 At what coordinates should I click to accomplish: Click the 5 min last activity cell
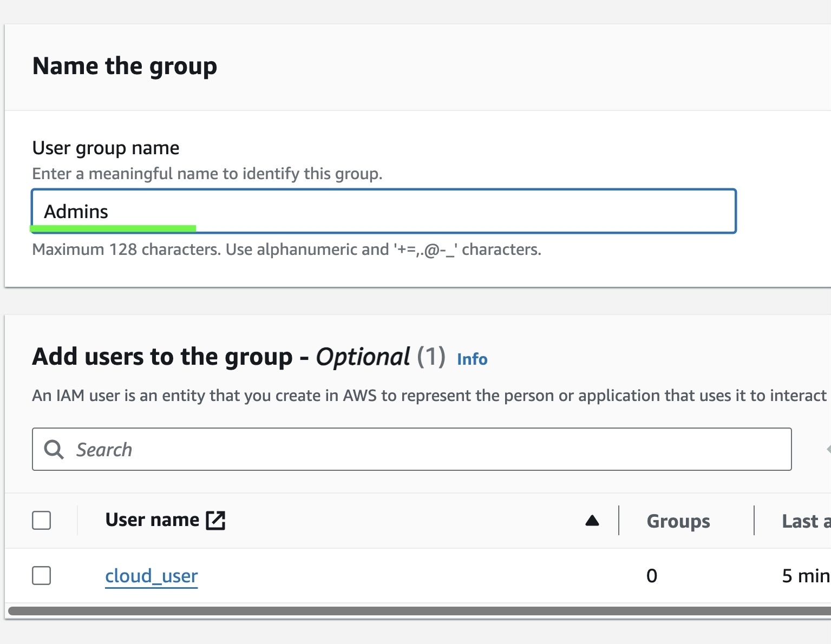click(805, 576)
